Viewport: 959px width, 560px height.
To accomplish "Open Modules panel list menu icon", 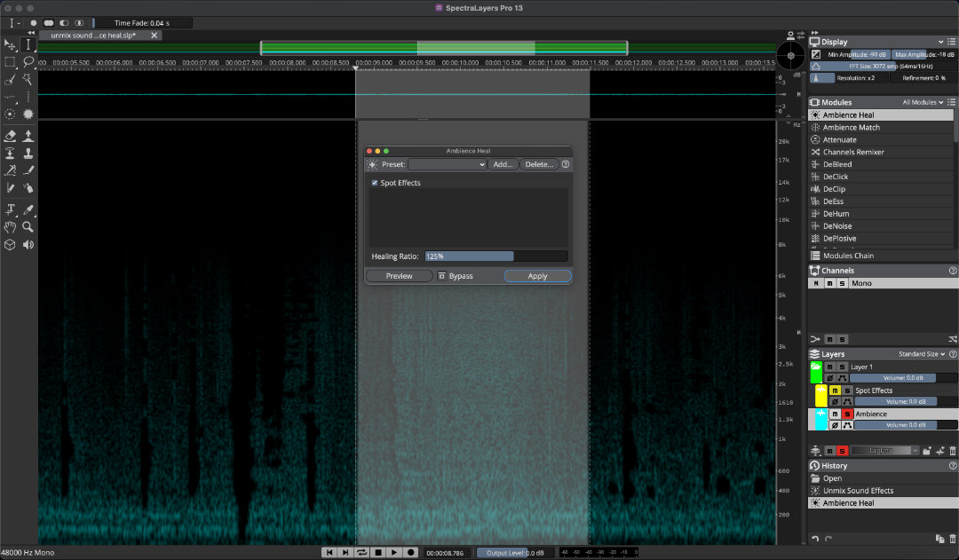I will pos(952,102).
